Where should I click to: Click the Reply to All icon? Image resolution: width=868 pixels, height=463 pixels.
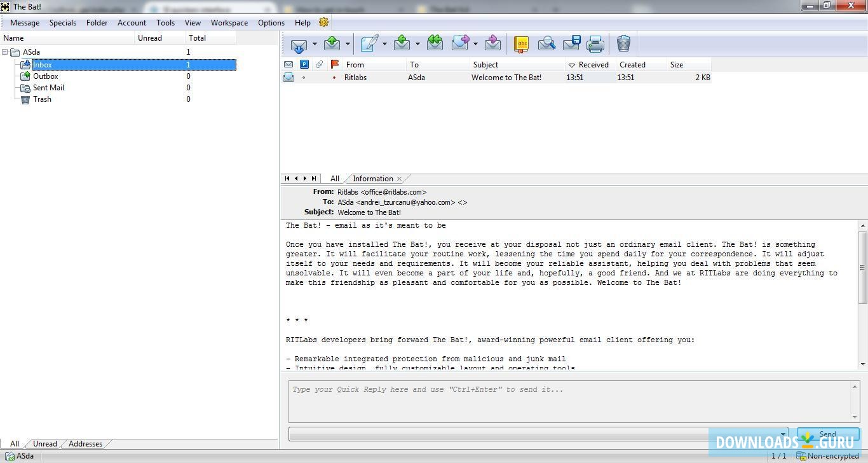point(435,43)
